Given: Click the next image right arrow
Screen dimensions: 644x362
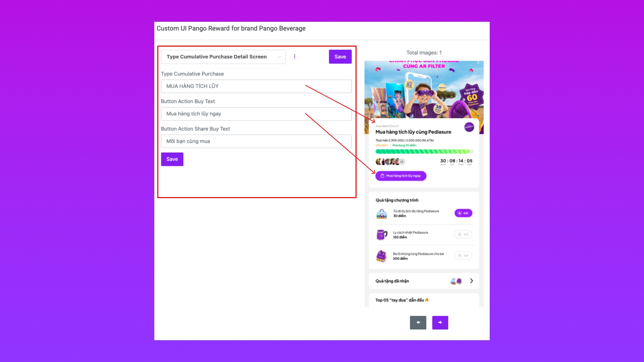Looking at the screenshot, I should [440, 322].
